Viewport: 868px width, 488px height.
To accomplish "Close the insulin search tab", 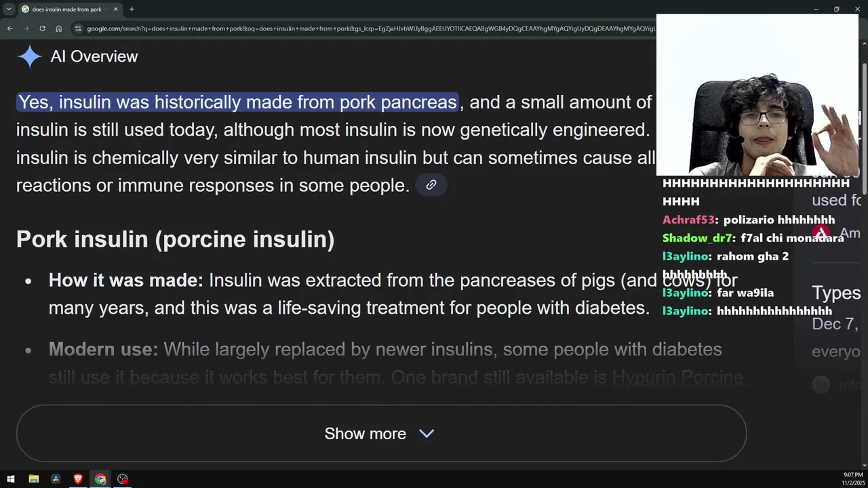I will (115, 9).
